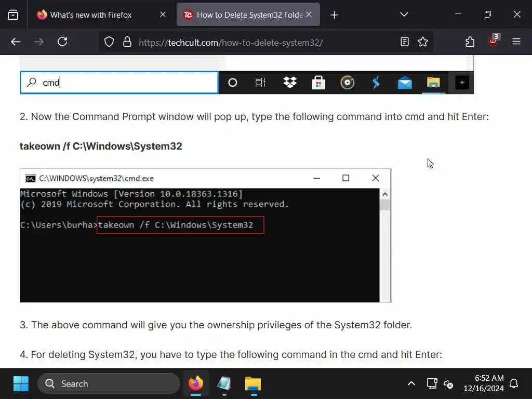Open the Firefox View tab list icon
Screen dimensions: 532x399
click(13, 15)
